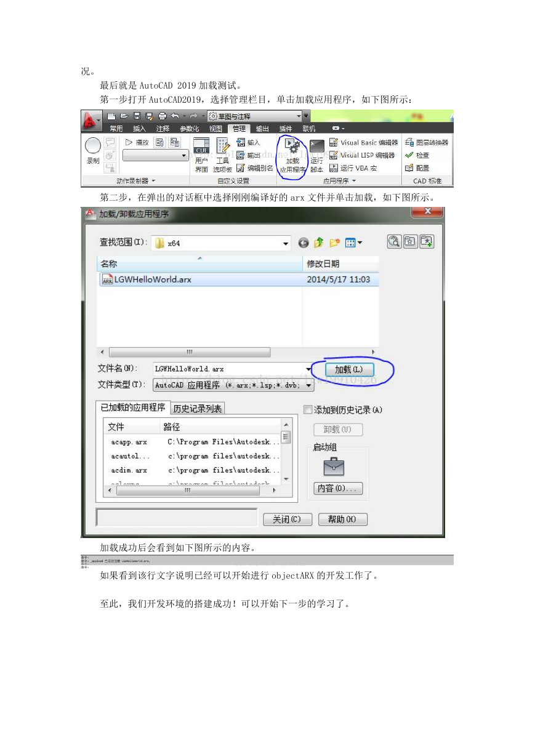
Task: Click the 编辑别名 edit aliases icon
Action: [241, 167]
